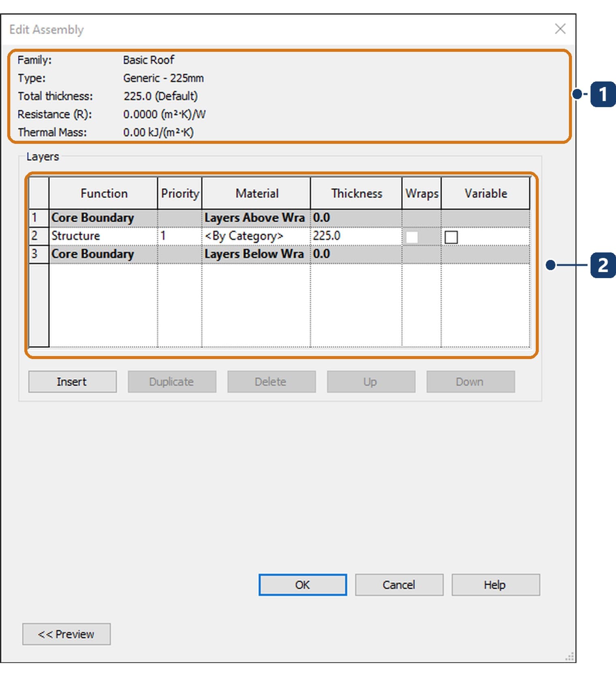Tick the Variable checkbox in Structure row

(451, 237)
